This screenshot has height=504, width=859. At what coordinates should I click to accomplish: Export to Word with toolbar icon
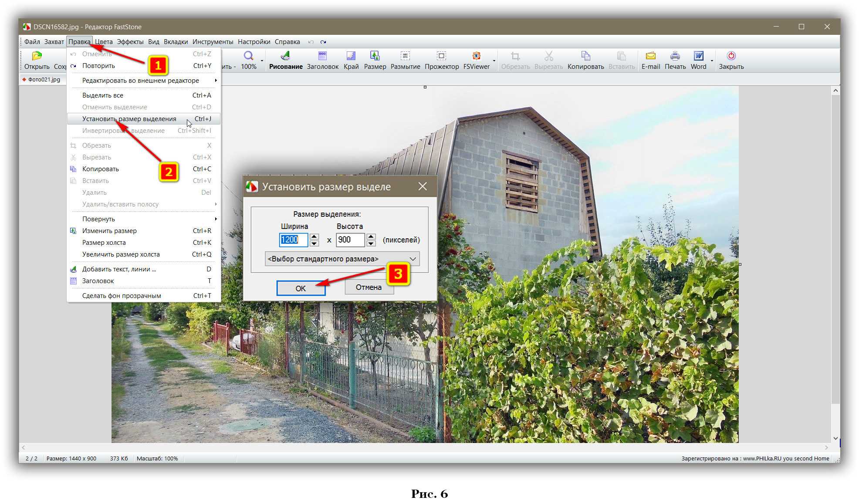click(698, 56)
